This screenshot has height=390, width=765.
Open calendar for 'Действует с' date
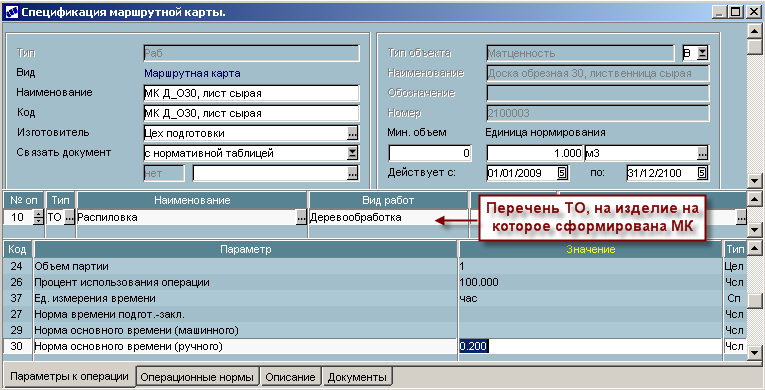[x=562, y=173]
